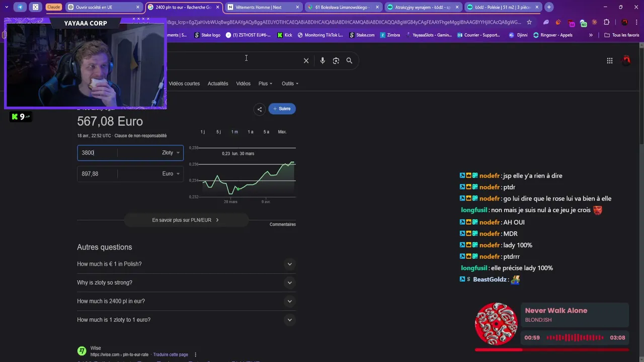The height and width of the screenshot is (362, 644).
Task: Expand 'Why is zloty so strong?'
Action: 186,283
